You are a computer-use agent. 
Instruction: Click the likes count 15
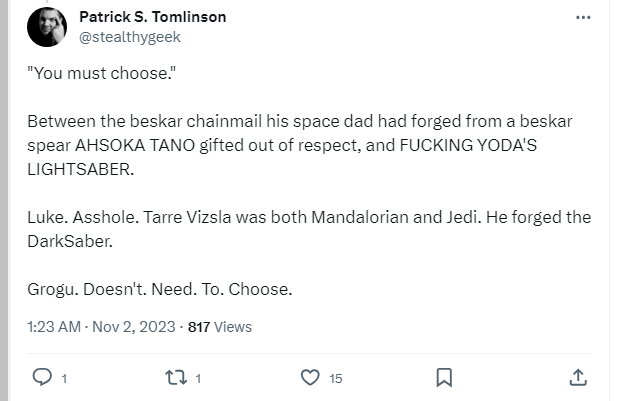(x=335, y=378)
